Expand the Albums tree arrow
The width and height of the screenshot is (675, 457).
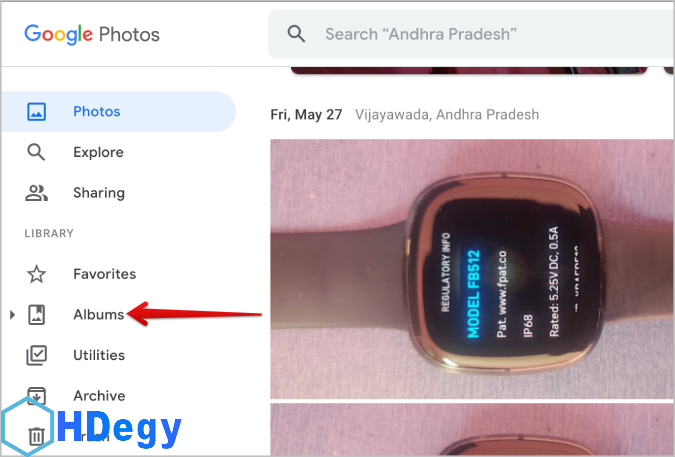[x=12, y=315]
